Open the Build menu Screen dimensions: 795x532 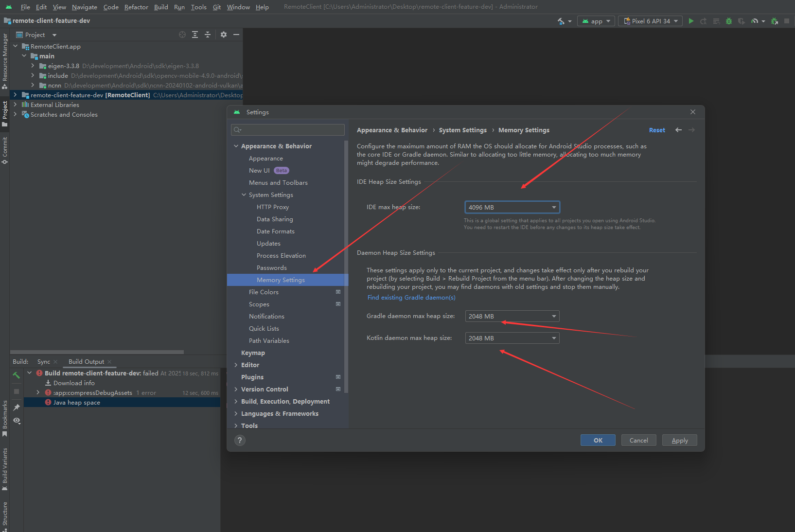tap(161, 7)
